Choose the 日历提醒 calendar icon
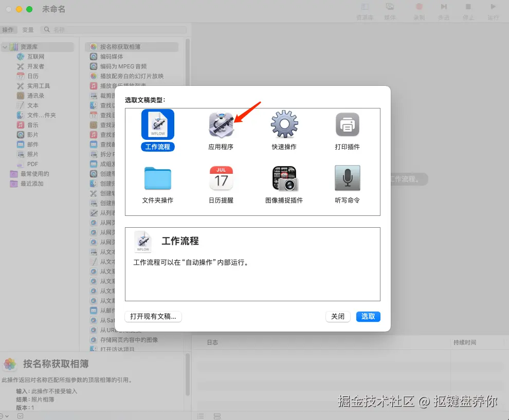 (x=221, y=178)
